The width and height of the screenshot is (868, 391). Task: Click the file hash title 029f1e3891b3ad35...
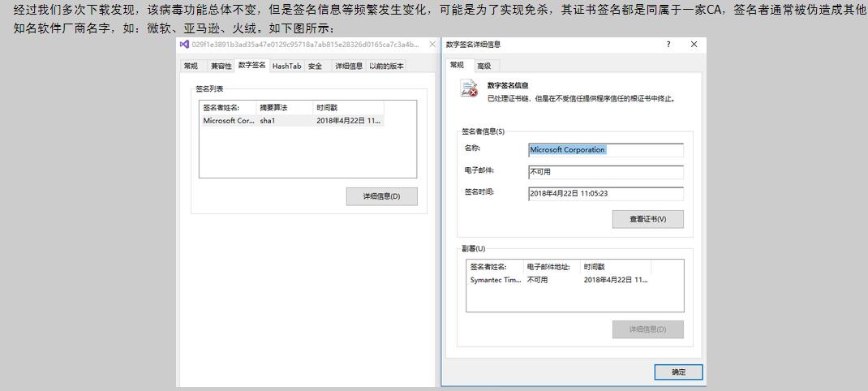[306, 45]
